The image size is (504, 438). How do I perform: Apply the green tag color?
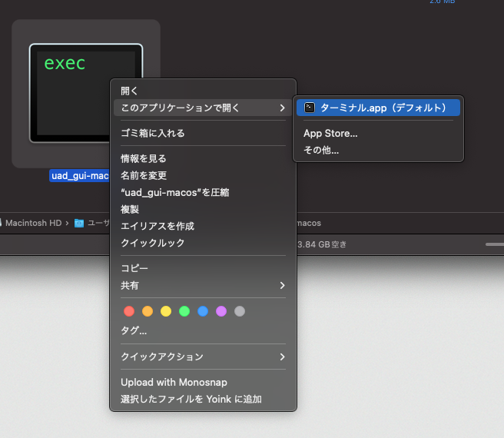pos(184,311)
